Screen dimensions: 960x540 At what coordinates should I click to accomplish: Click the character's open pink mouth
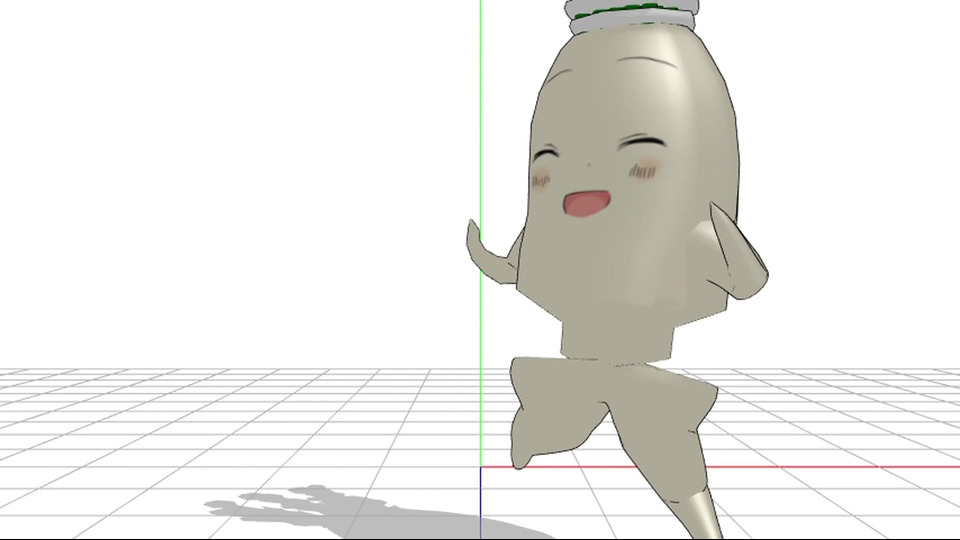[x=587, y=204]
